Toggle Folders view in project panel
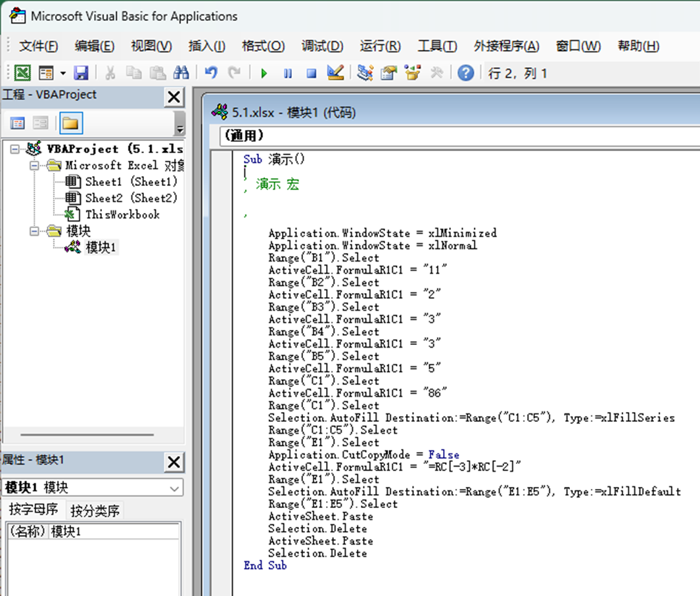 [x=70, y=124]
